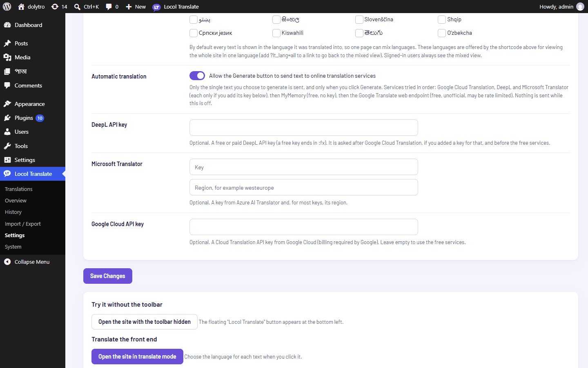Screen dimensions: 588x368
Task: Check the සිංහල language checkbox
Action: tap(276, 20)
